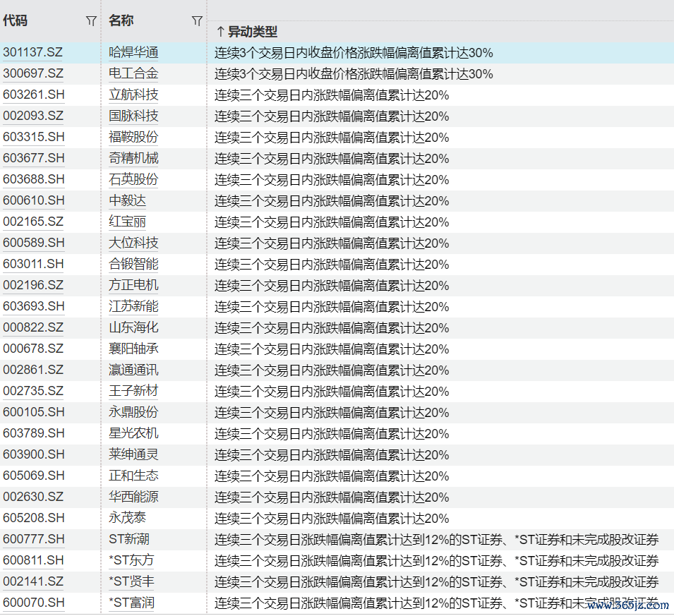
Task: Click the 异动类型 cell for 电工合金
Action: [x=354, y=73]
